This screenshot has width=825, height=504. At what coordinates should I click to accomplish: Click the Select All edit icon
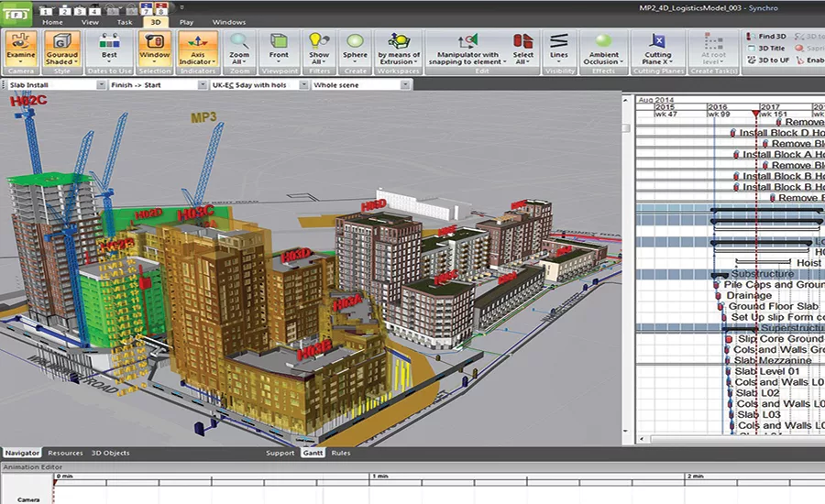point(522,49)
